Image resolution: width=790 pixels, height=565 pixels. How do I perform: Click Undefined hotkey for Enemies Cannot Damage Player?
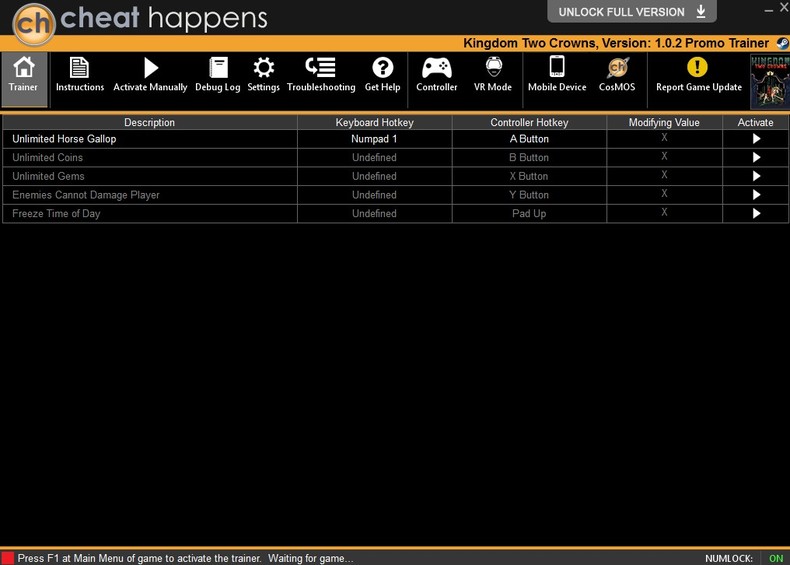coord(374,195)
